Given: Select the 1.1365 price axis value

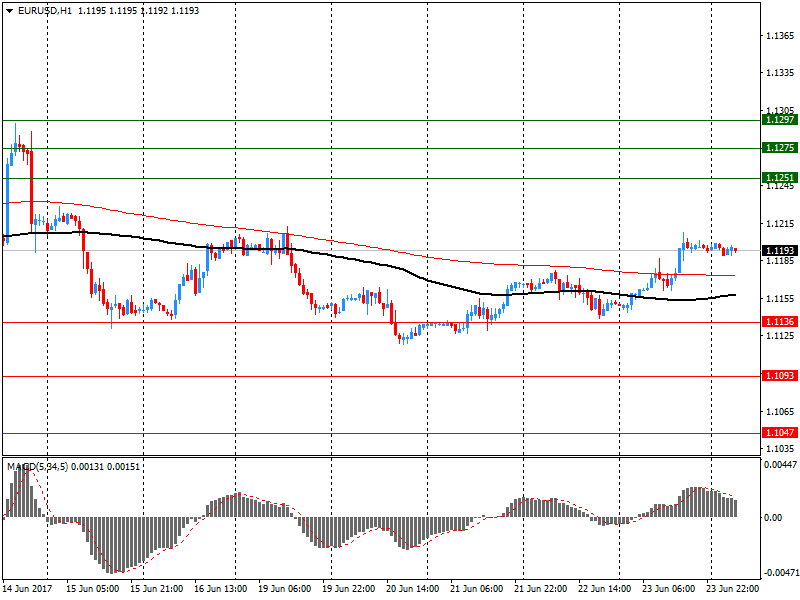Looking at the screenshot, I should point(780,36).
